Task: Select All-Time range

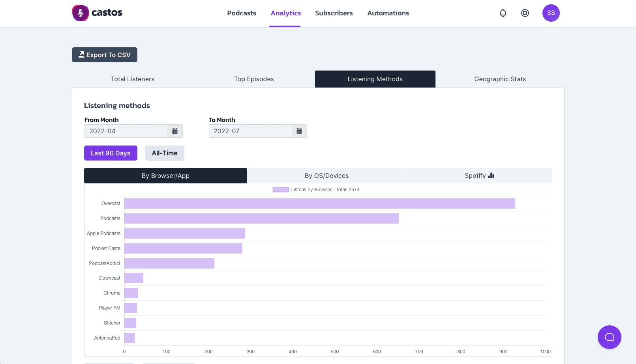Action: pos(165,153)
